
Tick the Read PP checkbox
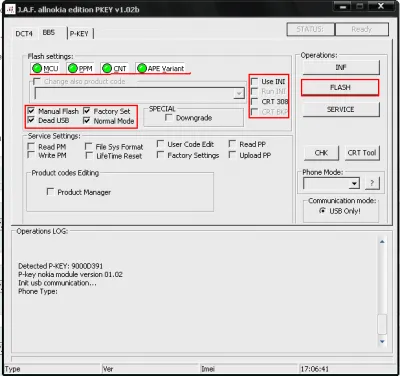(x=232, y=144)
